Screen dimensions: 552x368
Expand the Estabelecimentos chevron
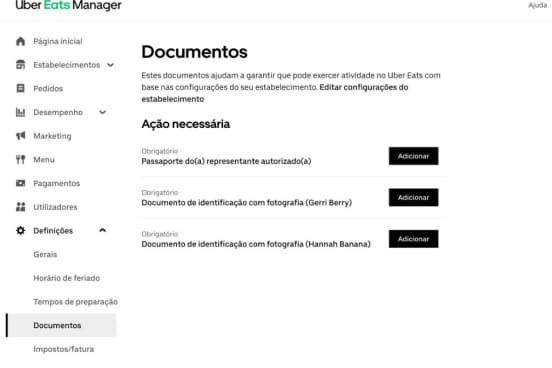point(110,65)
